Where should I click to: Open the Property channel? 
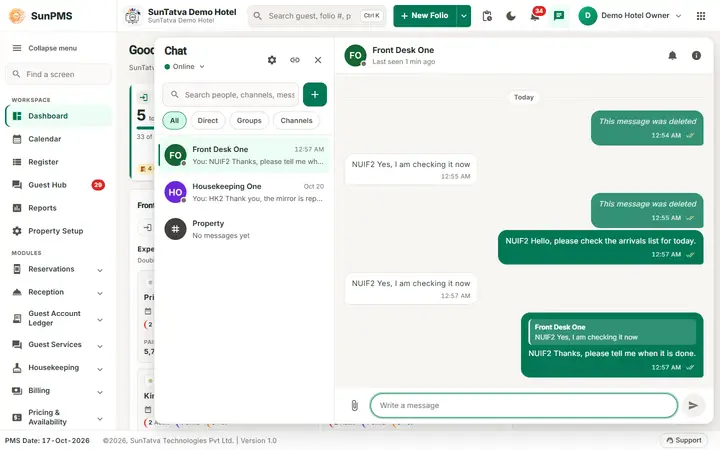(x=244, y=229)
